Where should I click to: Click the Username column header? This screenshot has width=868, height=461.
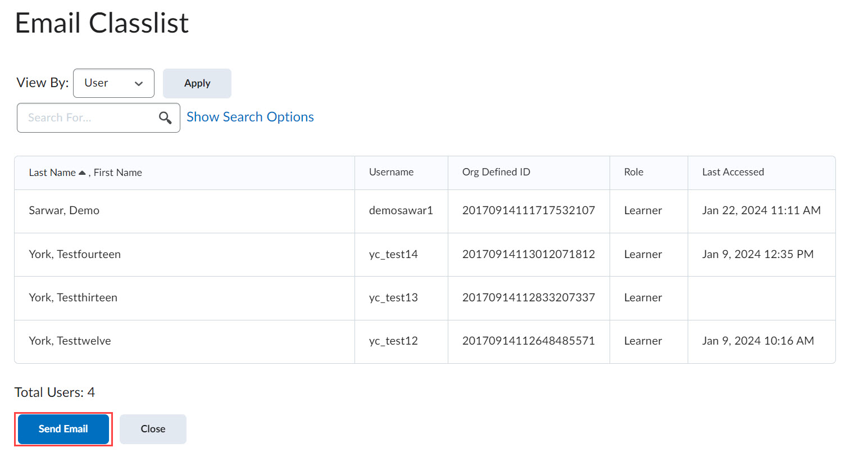click(391, 172)
